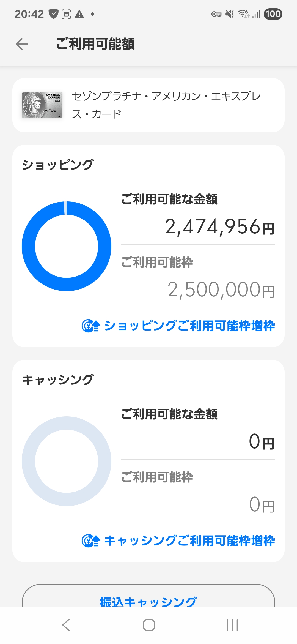Viewport: 297px width, 644px height.
Task: Tap the yen icon beside cashing limit increase
Action: point(90,541)
